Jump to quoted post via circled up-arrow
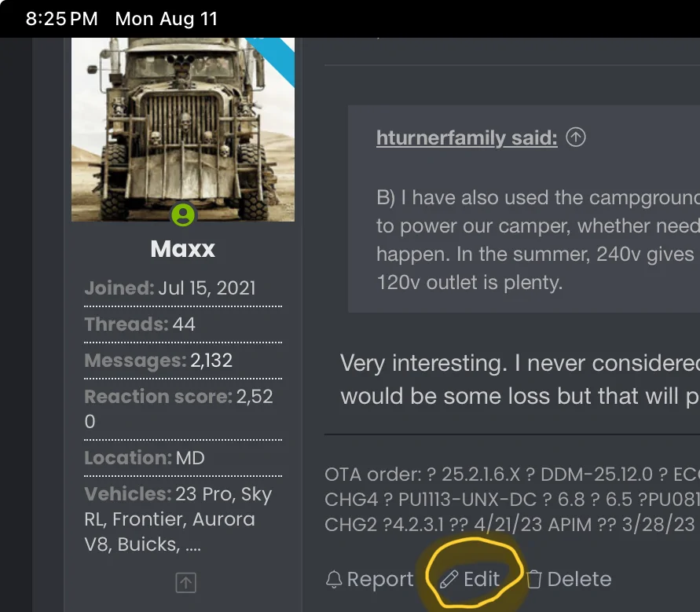 click(x=575, y=137)
